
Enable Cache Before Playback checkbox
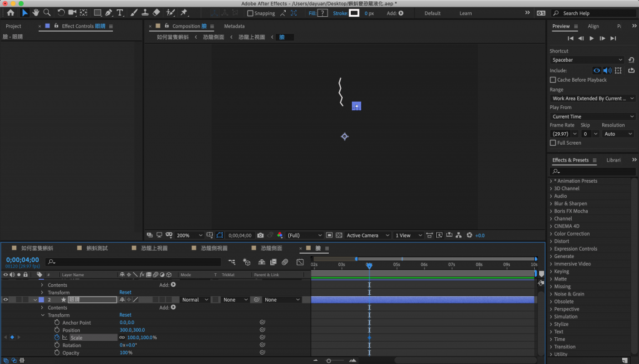[553, 80]
